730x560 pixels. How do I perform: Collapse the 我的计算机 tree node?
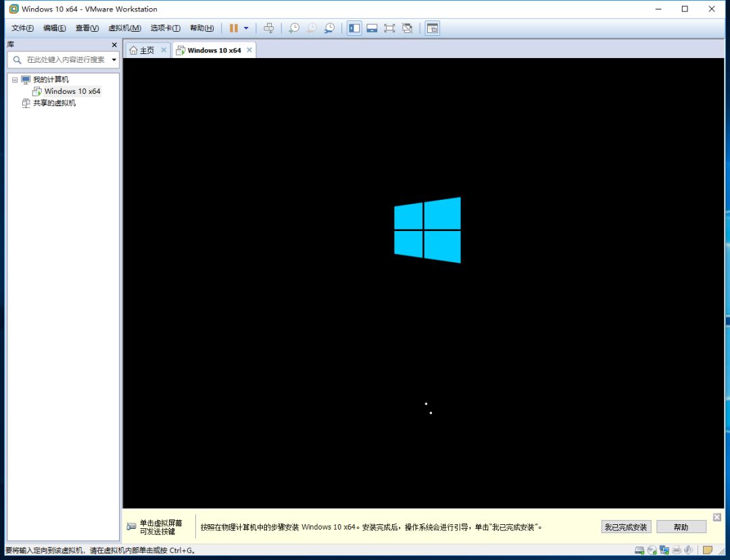[15, 80]
